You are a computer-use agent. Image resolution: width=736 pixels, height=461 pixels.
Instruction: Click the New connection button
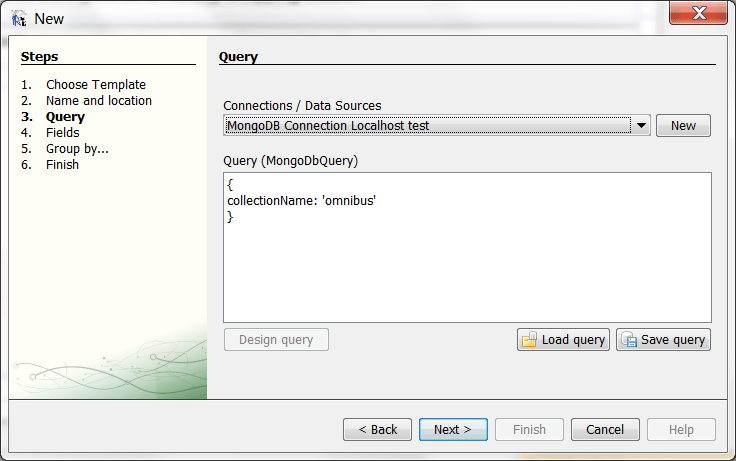coord(683,125)
